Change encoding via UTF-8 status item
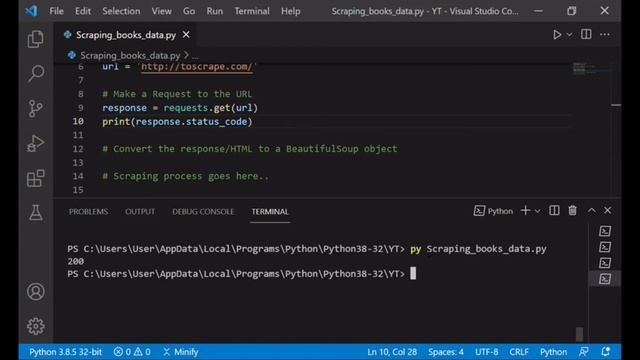 pyautogui.click(x=487, y=352)
